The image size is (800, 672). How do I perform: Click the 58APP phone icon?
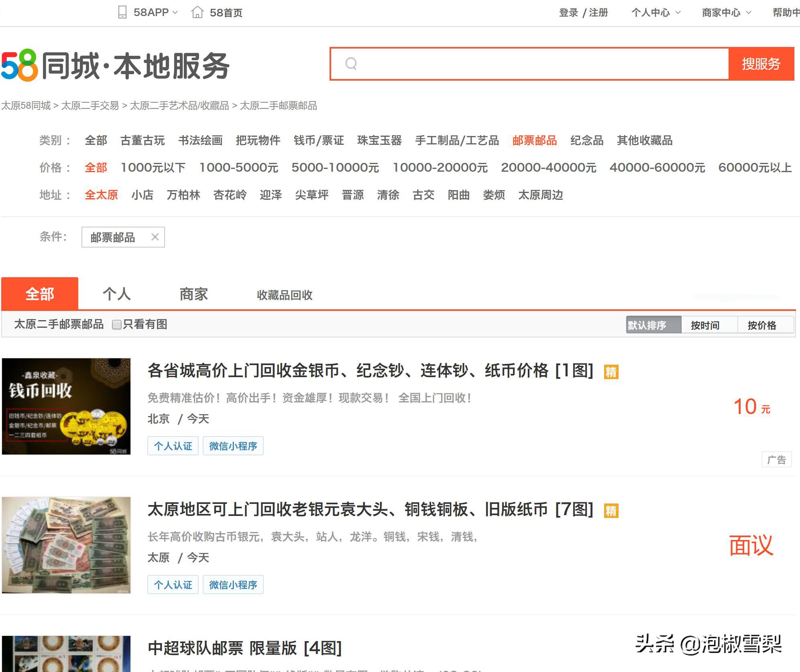click(x=123, y=12)
